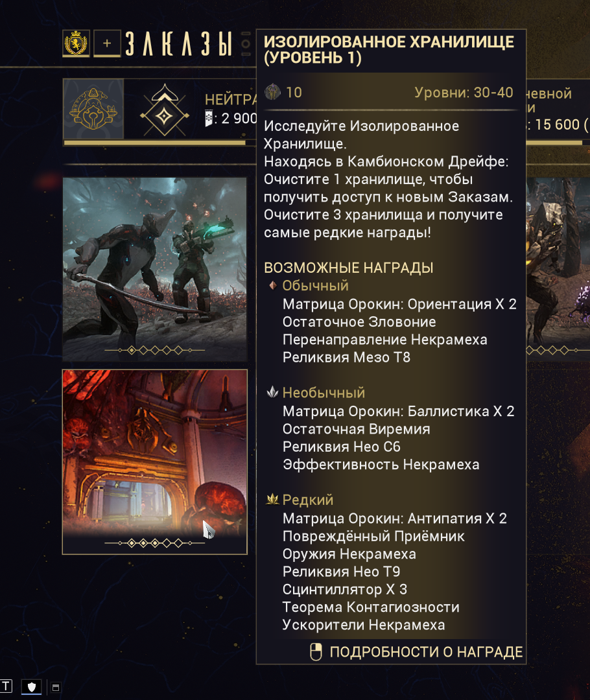The image size is (590, 700).
Task: Click the ЗАКАЗЫ header title
Action: click(179, 44)
